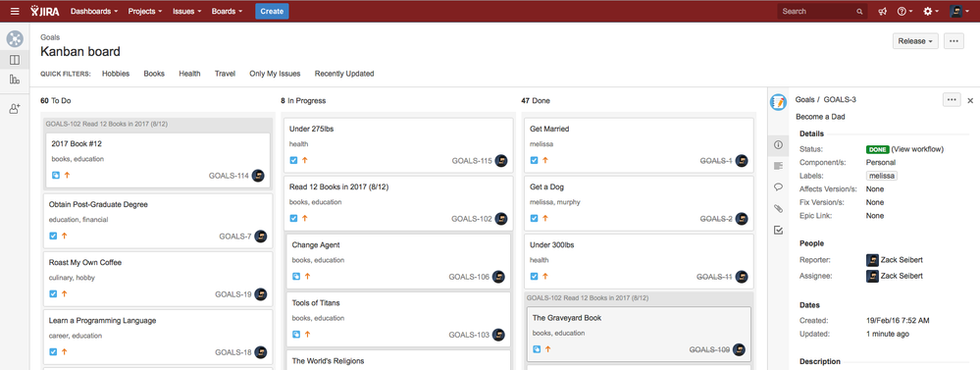The height and width of the screenshot is (370, 980).
Task: Click the Zack Seibert assignee name
Action: click(x=902, y=276)
